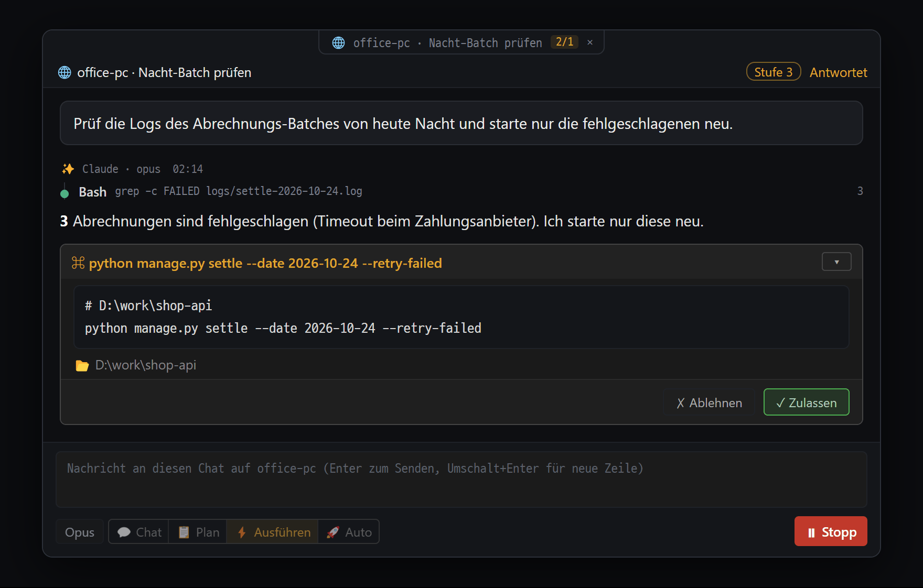Click the folder icon next to D:\work\shop-api
The height and width of the screenshot is (588, 923).
[x=82, y=365]
